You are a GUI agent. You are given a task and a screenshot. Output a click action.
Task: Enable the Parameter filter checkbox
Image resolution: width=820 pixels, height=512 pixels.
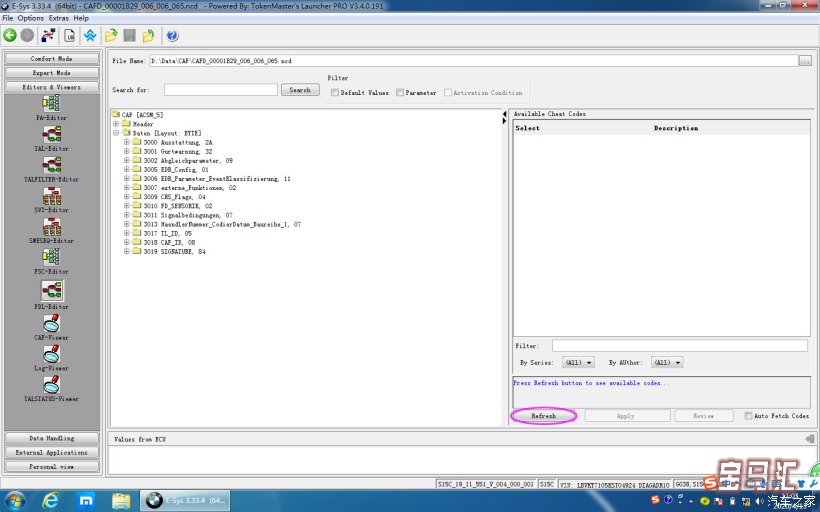(400, 93)
